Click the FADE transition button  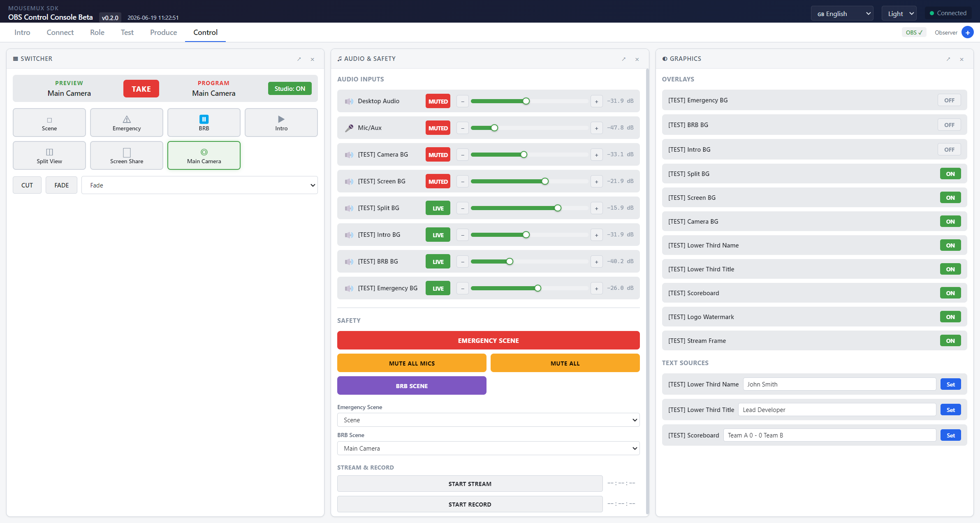point(62,185)
